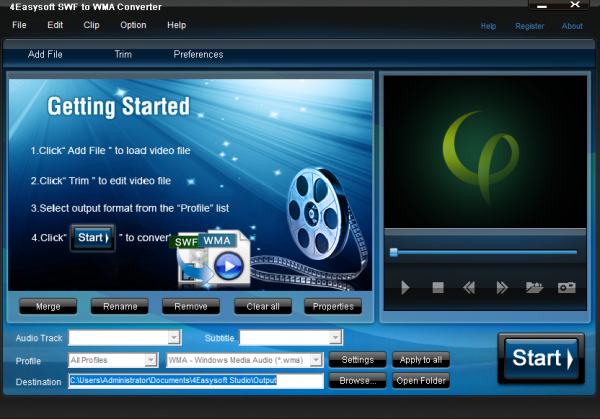Open the Clip menu
Viewport: 600px width, 419px height.
(91, 25)
